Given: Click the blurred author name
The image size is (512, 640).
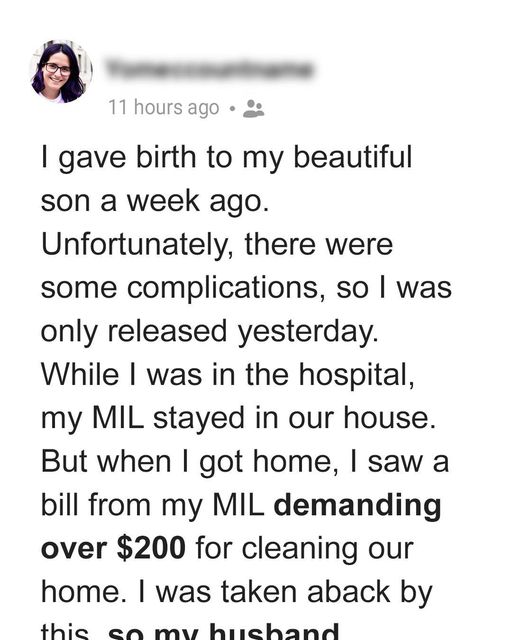Looking at the screenshot, I should pyautogui.click(x=209, y=69).
